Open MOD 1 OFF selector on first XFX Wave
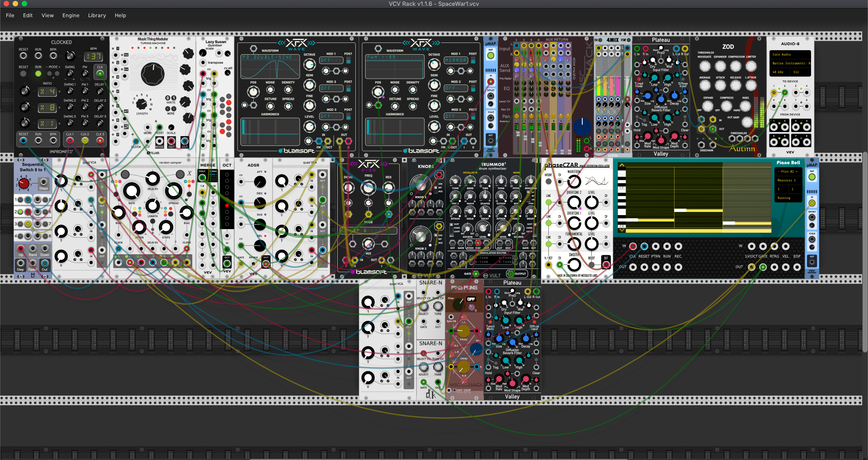This screenshot has width=868, height=460. coord(330,60)
